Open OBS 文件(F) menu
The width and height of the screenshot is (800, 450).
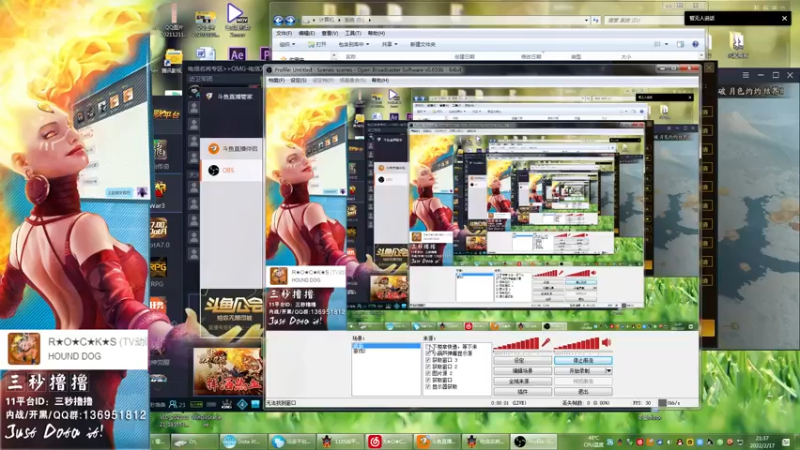(276, 81)
